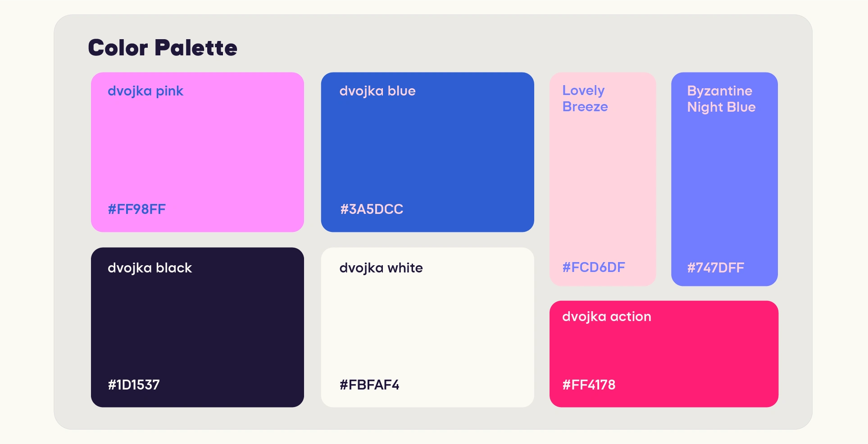This screenshot has width=868, height=444.
Task: Select the #FBFAF4 hex code
Action: pos(369,385)
